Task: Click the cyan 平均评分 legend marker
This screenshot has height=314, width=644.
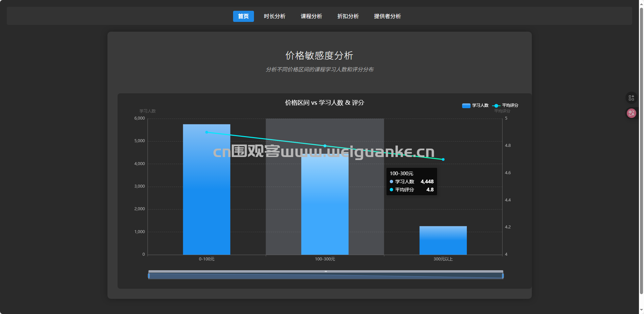Action: click(496, 105)
